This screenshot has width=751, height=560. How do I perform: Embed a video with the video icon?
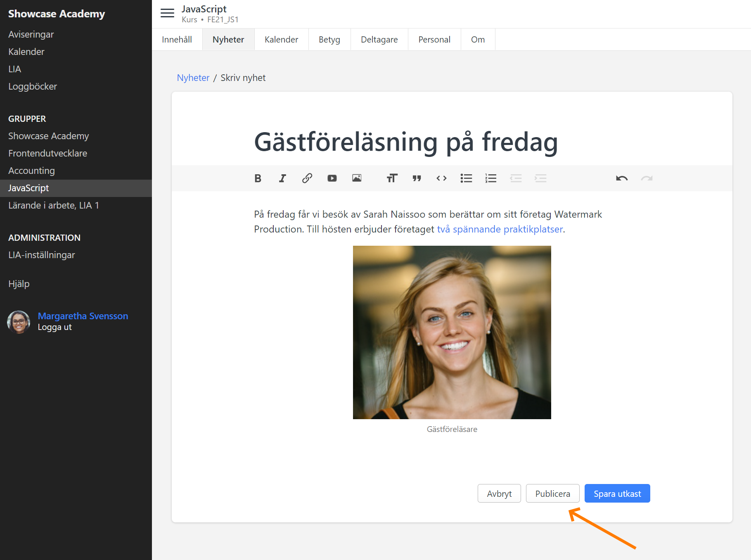pos(332,178)
